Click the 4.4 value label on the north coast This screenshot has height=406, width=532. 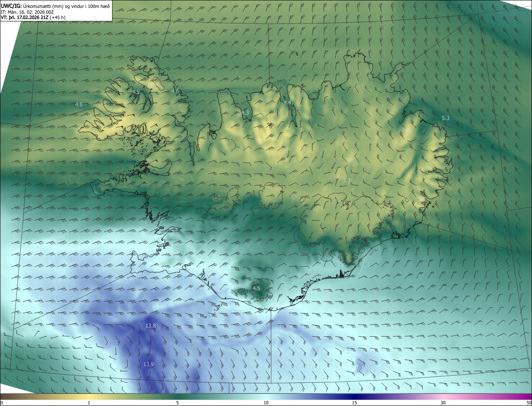288,102
